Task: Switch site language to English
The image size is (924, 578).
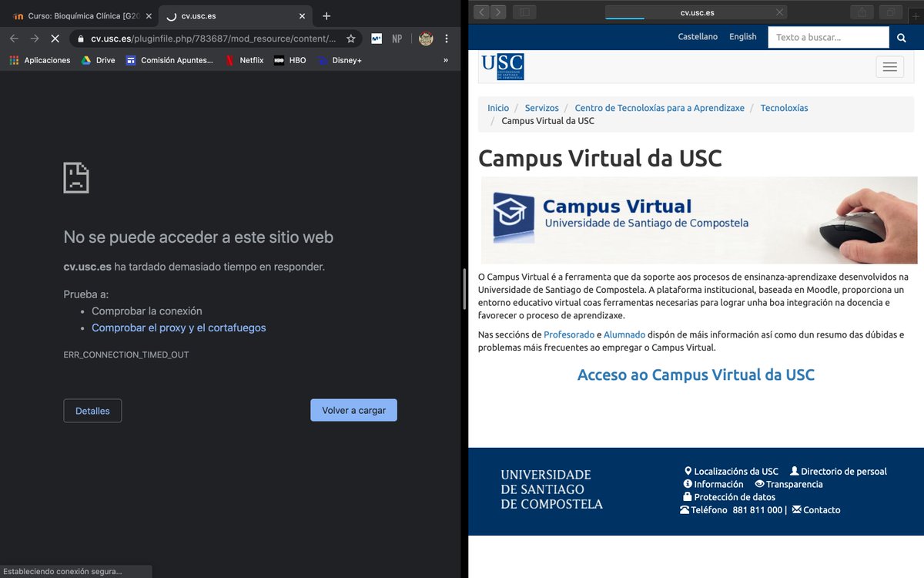Action: pyautogui.click(x=743, y=37)
